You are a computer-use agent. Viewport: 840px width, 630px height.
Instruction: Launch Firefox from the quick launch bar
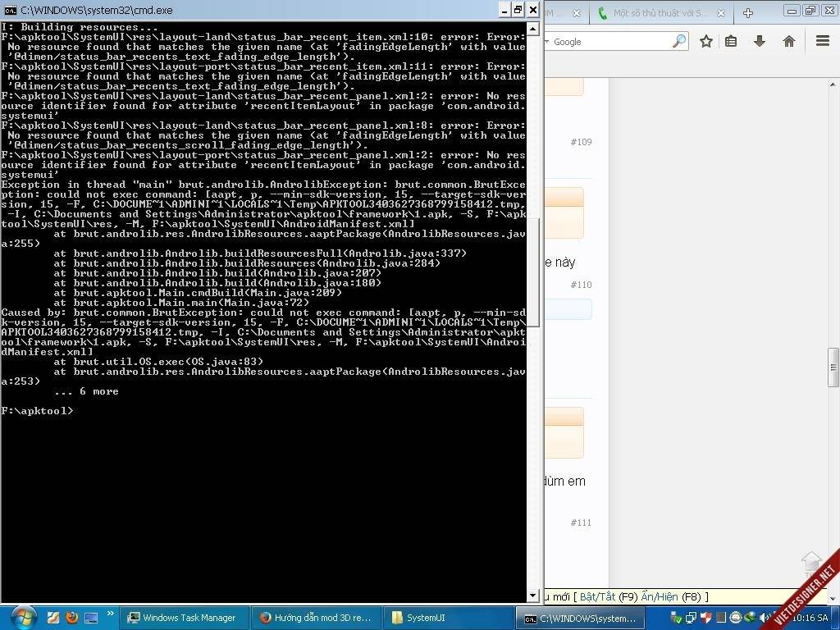[71, 618]
